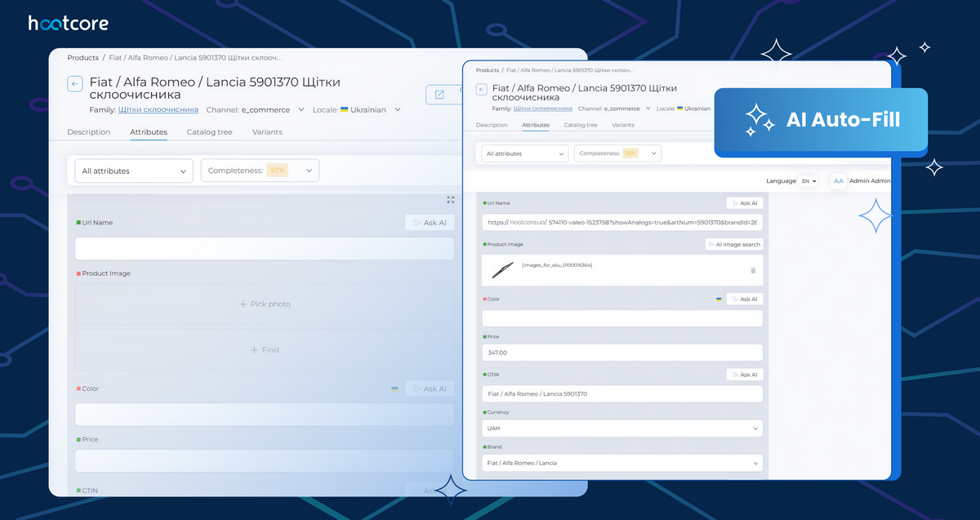Click the Price field showing 347.00
The image size is (980, 520).
point(621,353)
